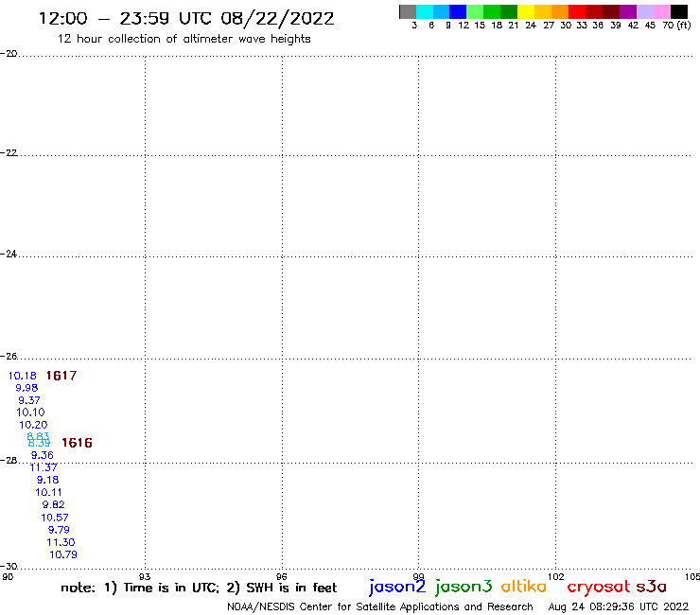This screenshot has width=700, height=615.
Task: Click the pink 45–70 ft swatch
Action: click(661, 11)
